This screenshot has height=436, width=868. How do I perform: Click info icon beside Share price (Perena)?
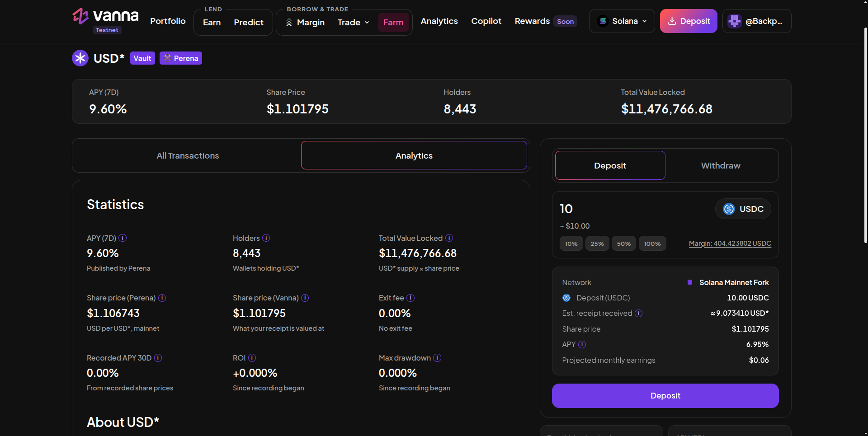click(162, 298)
